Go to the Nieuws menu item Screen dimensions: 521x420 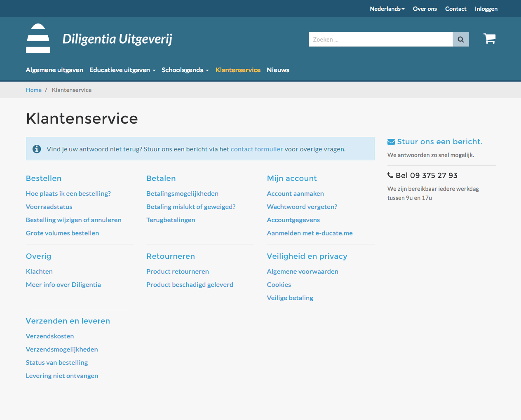tap(278, 70)
